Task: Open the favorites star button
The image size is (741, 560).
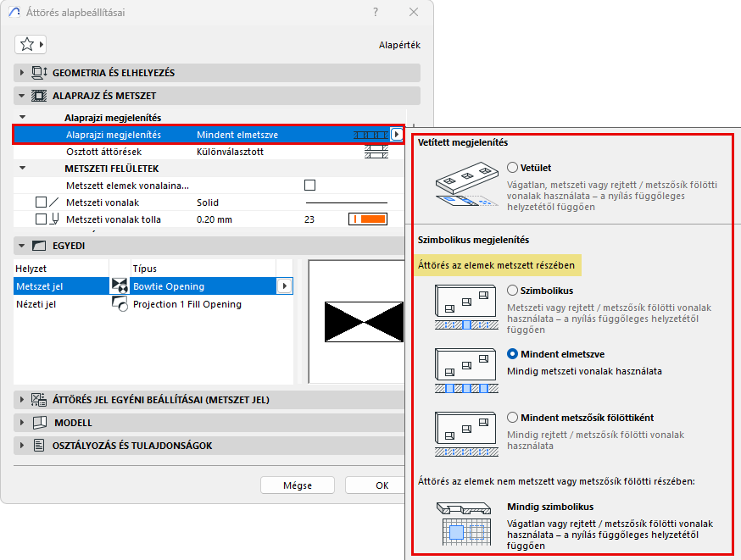Action: coord(31,45)
